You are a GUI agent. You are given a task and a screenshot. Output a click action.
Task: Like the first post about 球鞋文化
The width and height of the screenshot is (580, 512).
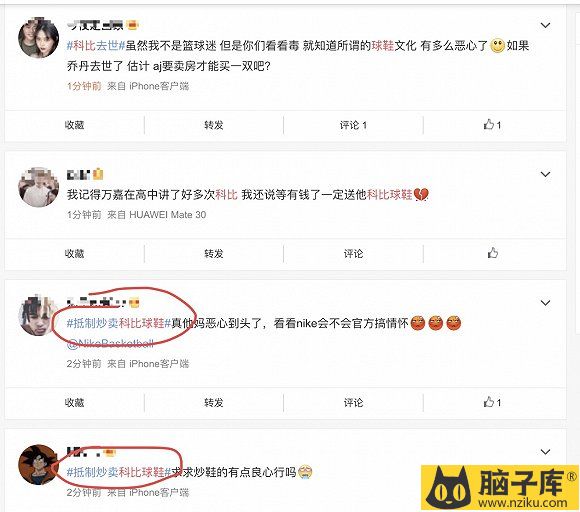tap(492, 125)
